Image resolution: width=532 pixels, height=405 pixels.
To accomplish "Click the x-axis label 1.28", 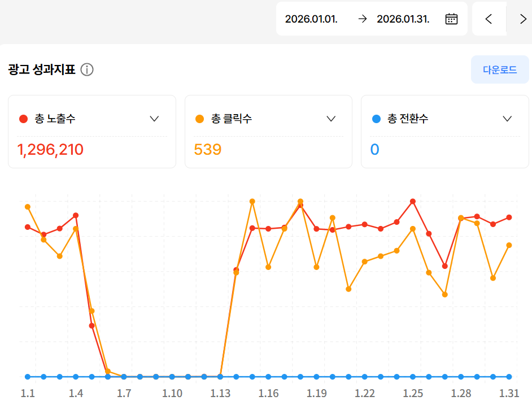I will click(461, 394).
